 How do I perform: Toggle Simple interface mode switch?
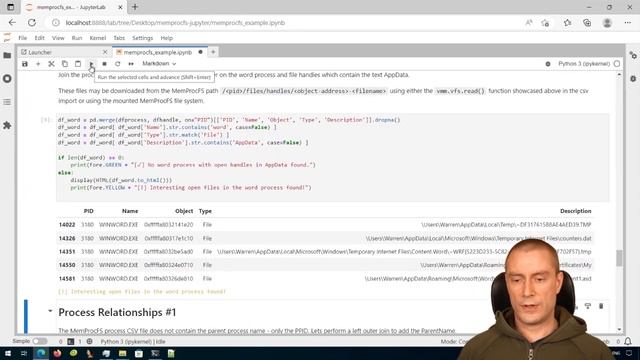(40, 341)
